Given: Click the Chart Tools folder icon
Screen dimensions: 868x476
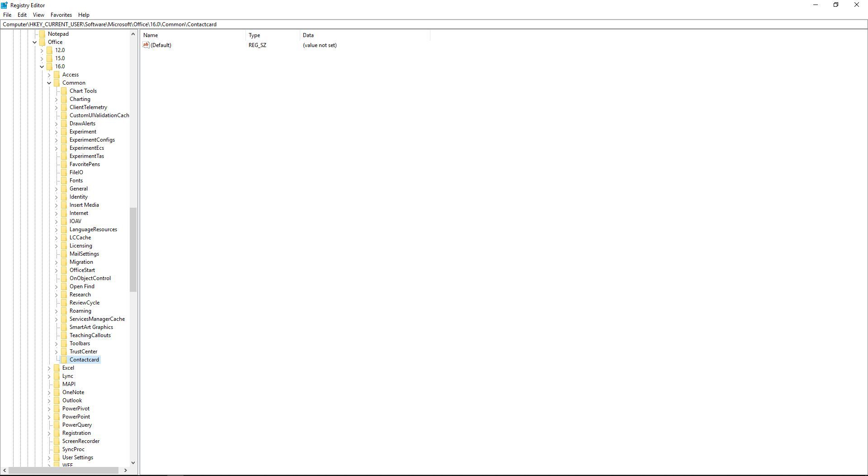Looking at the screenshot, I should tap(64, 91).
